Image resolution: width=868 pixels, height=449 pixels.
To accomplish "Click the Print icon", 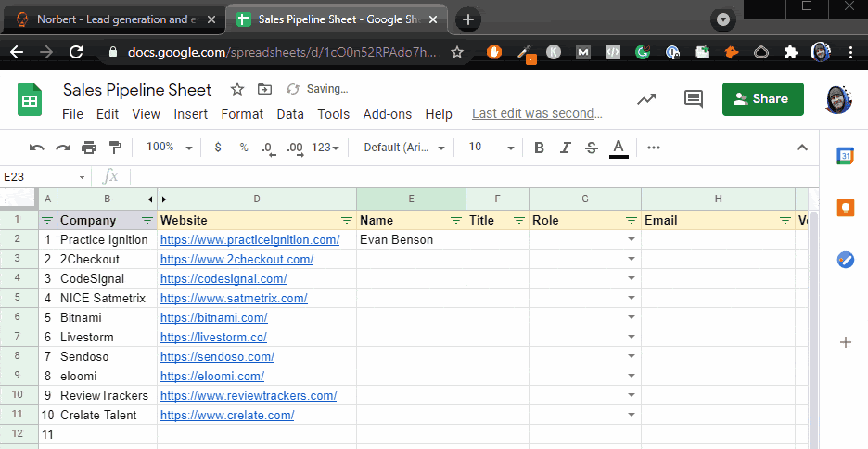I will (x=89, y=148).
